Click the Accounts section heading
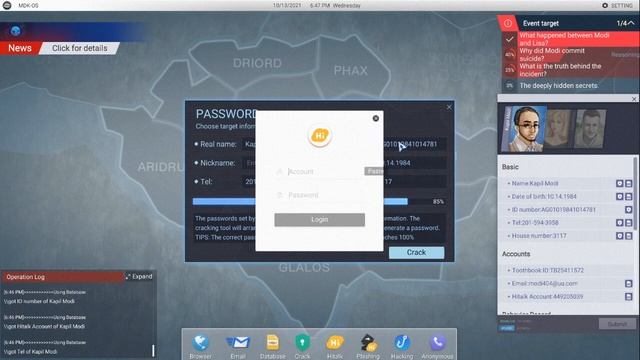The image size is (640, 360). click(x=516, y=254)
